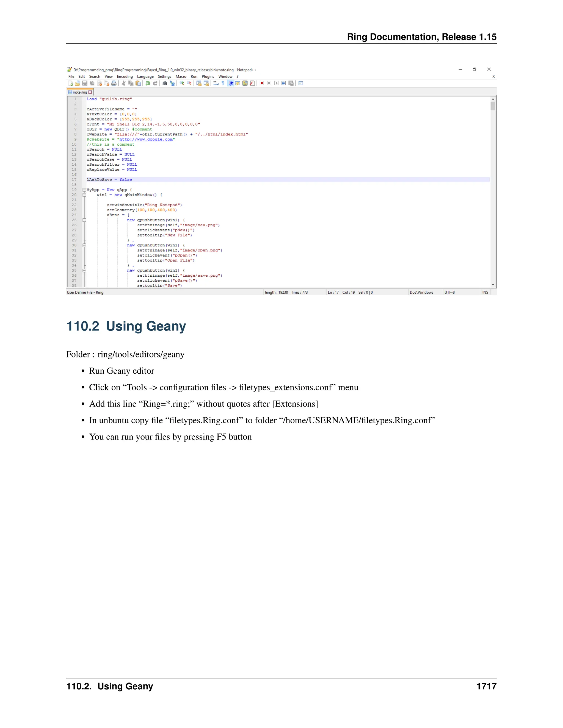Collapse the fold marker at line 30

(x=84, y=245)
